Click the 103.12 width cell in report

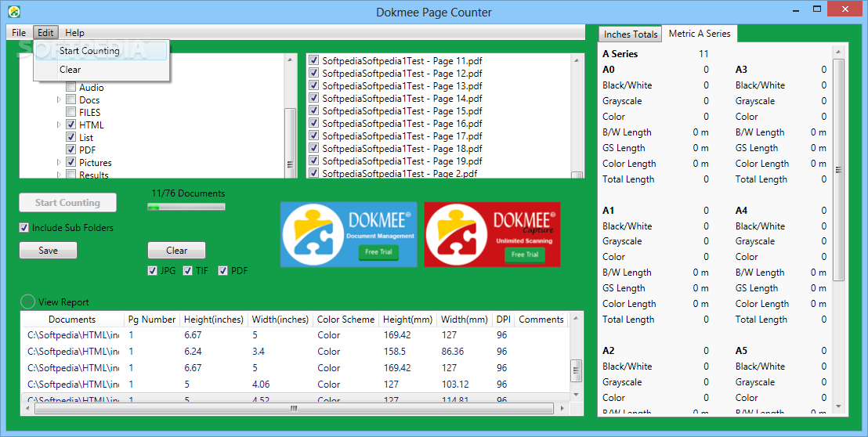pos(455,384)
